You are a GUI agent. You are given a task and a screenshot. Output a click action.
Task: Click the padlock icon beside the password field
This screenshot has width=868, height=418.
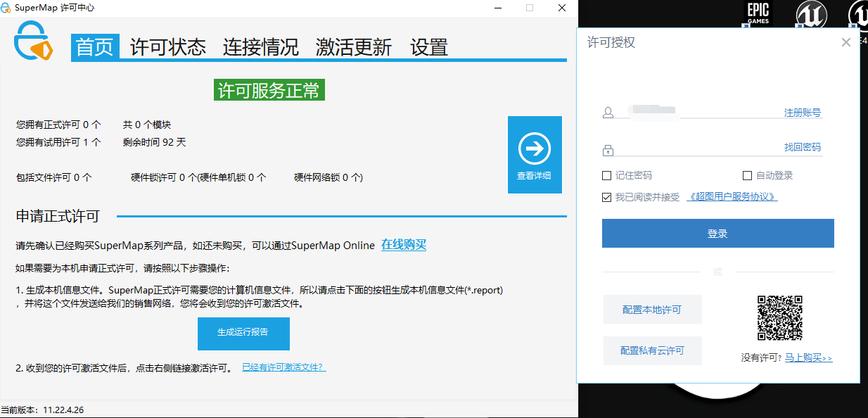pos(608,149)
